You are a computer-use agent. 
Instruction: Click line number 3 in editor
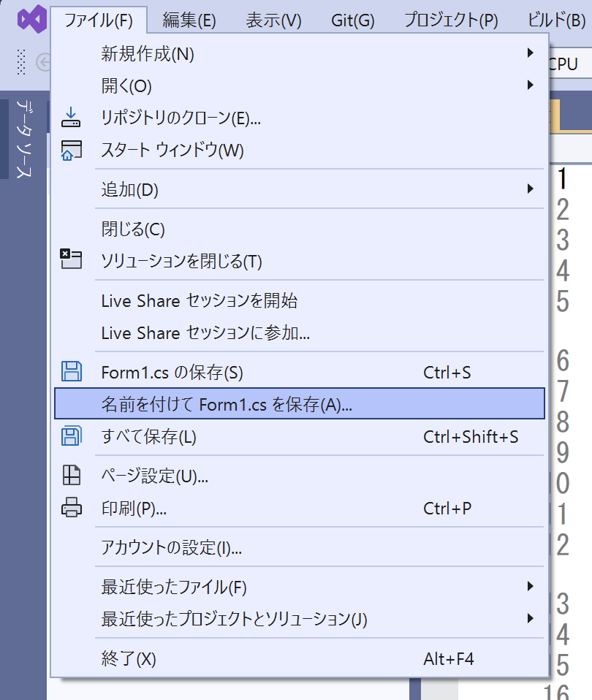point(563,240)
